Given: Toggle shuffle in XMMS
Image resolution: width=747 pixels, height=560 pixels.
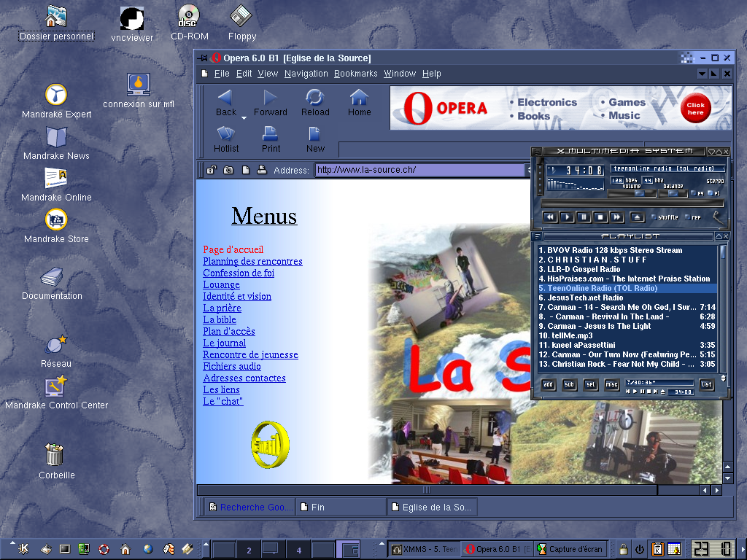Looking at the screenshot, I should pos(665,217).
